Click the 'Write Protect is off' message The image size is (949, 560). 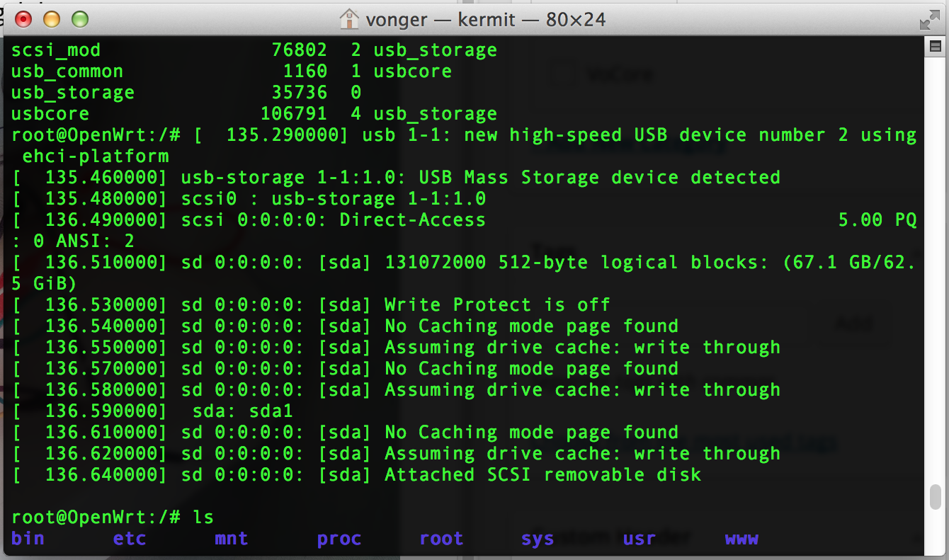point(497,304)
